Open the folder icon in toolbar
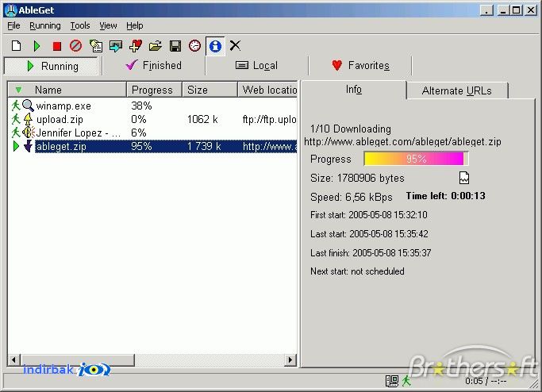This screenshot has height=392, width=542. tap(156, 46)
